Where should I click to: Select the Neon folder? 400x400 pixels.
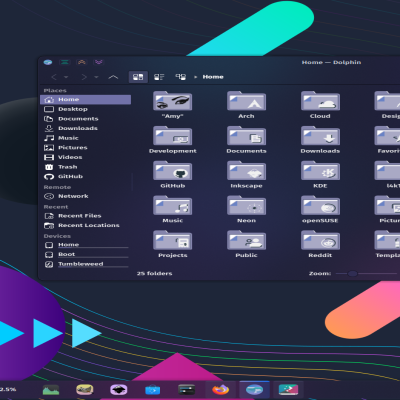[x=246, y=209]
